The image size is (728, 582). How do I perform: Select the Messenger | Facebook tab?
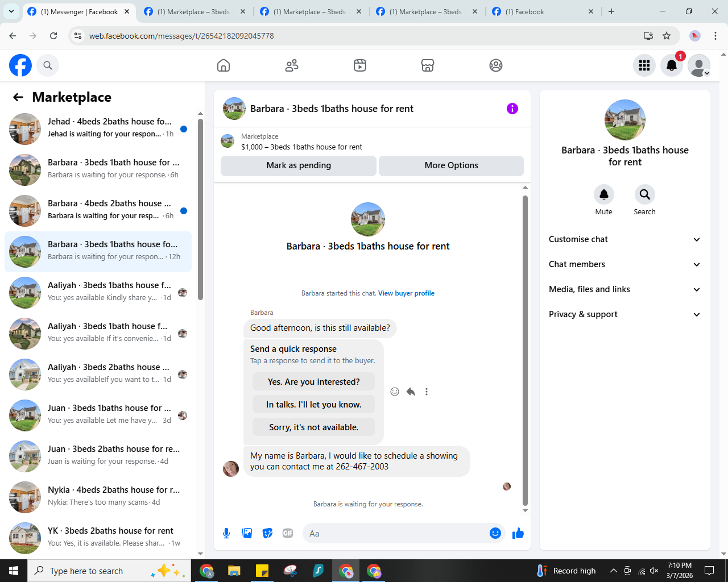79,11
